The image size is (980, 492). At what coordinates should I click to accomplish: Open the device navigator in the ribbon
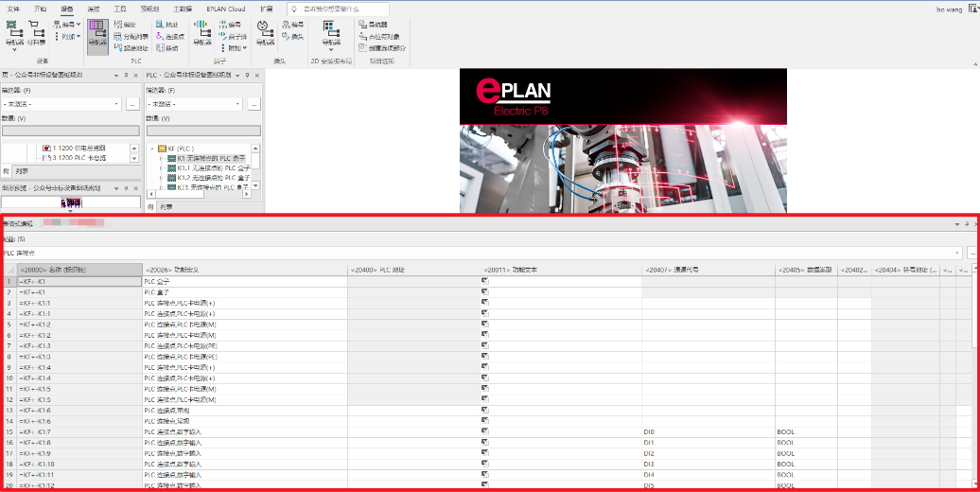point(14,35)
